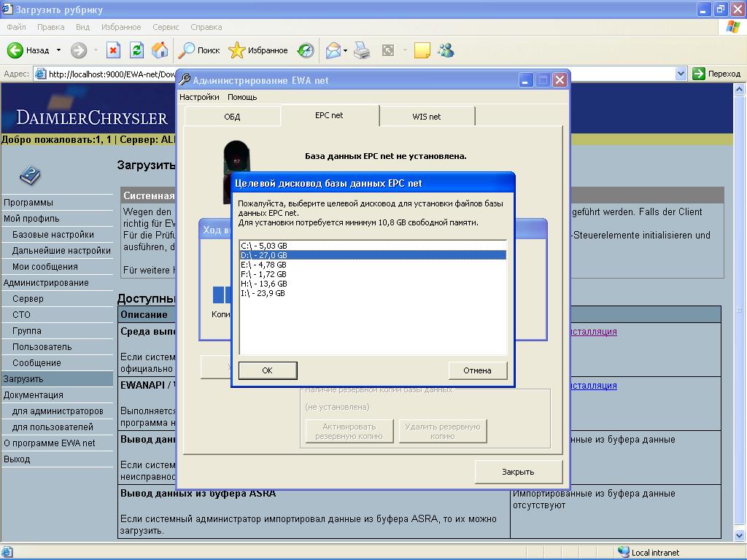The width and height of the screenshot is (747, 560).
Task: Expand the address bar dropdown
Action: tap(681, 74)
